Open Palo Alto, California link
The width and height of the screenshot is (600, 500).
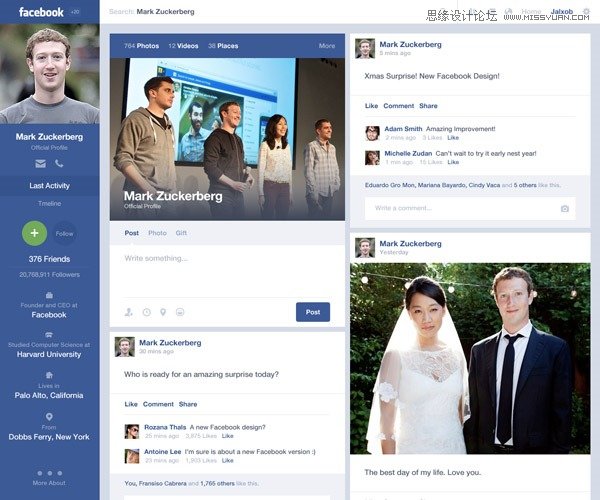pyautogui.click(x=49, y=396)
